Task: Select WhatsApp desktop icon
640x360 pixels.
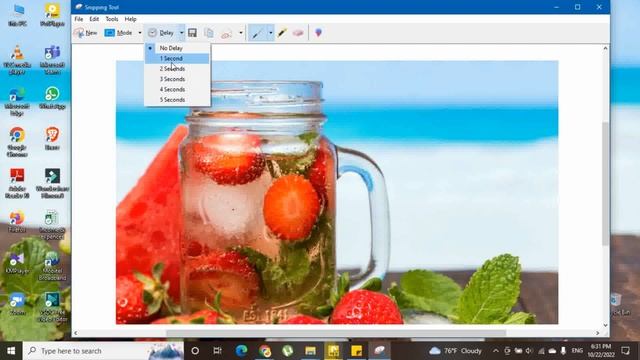Action: point(52,98)
